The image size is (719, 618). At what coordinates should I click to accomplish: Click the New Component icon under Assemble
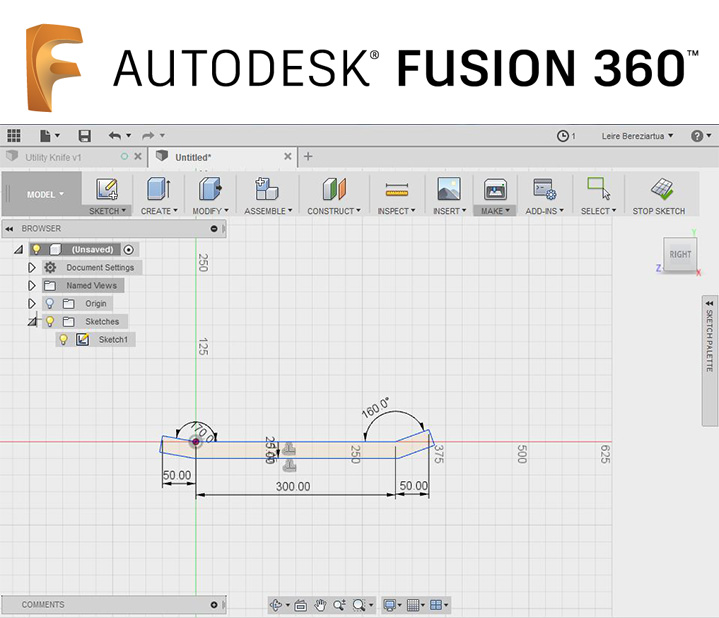(267, 189)
